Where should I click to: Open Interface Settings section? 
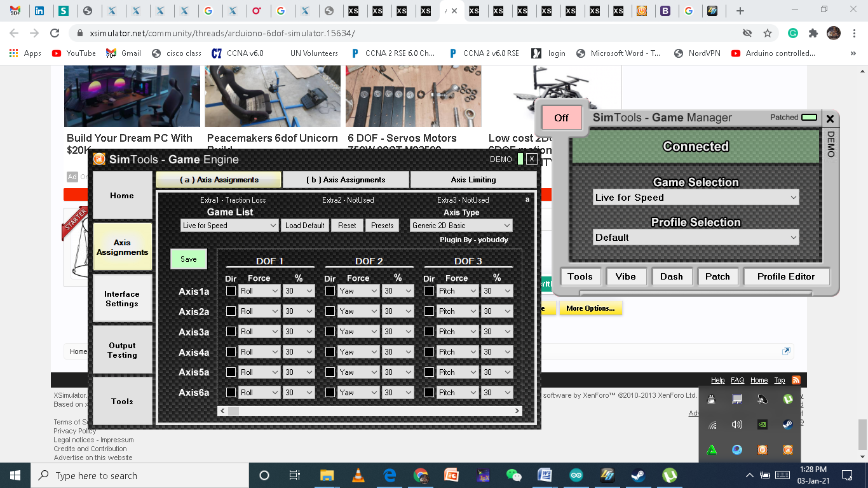click(122, 299)
